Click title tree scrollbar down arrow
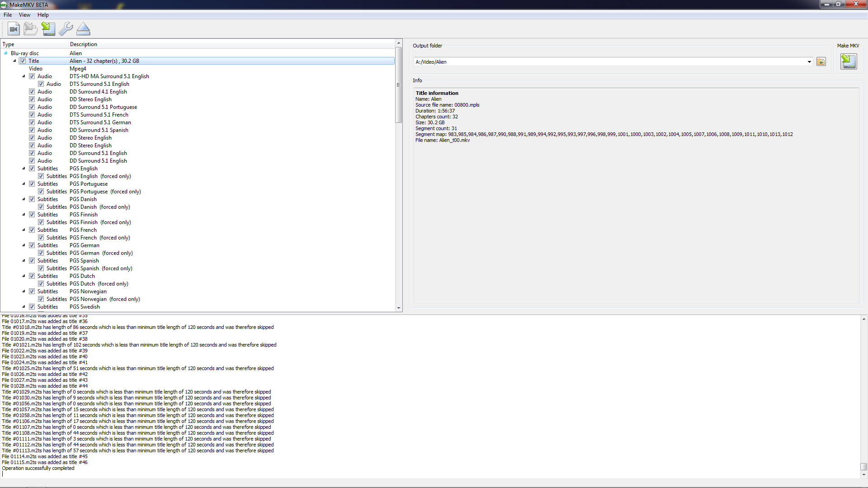This screenshot has height=488, width=868. [399, 308]
